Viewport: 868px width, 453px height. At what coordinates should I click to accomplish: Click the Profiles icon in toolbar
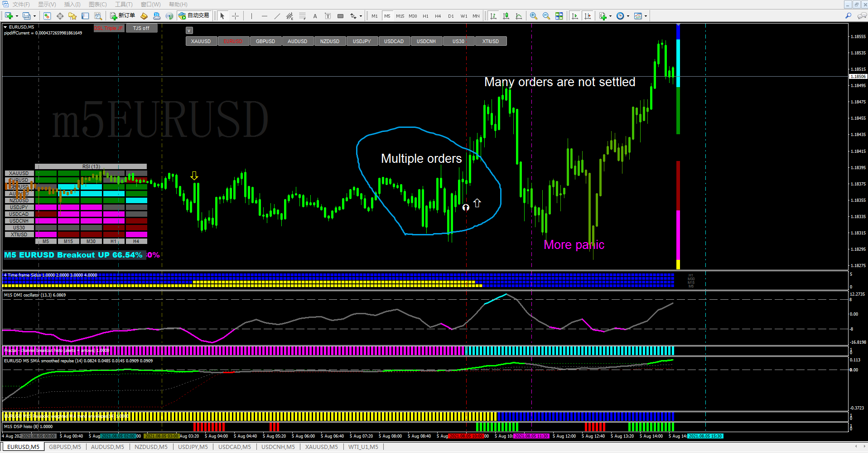pyautogui.click(x=27, y=16)
